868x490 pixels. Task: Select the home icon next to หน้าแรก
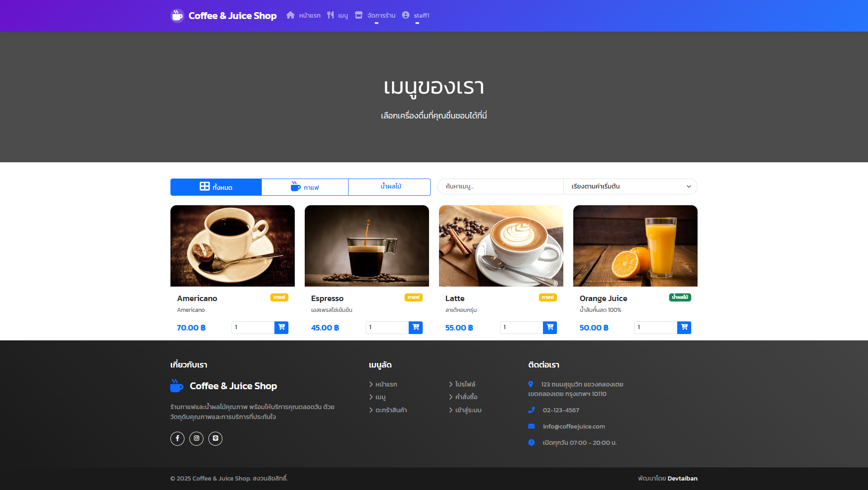point(290,15)
